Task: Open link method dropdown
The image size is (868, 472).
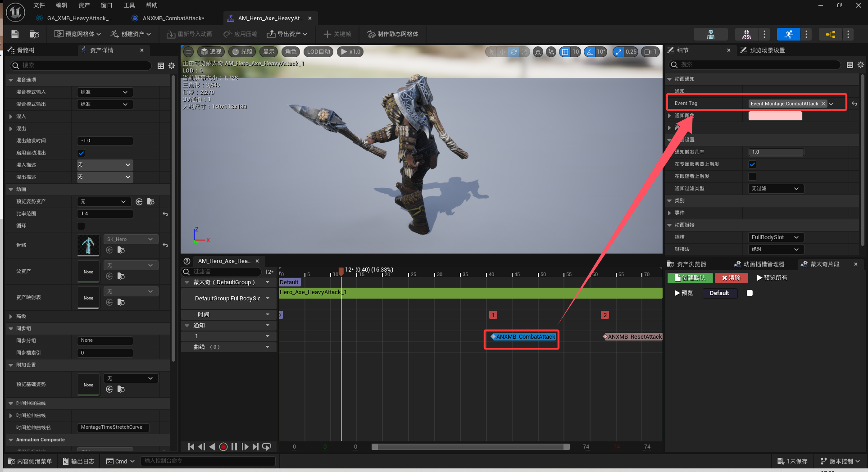Action: tap(776, 250)
